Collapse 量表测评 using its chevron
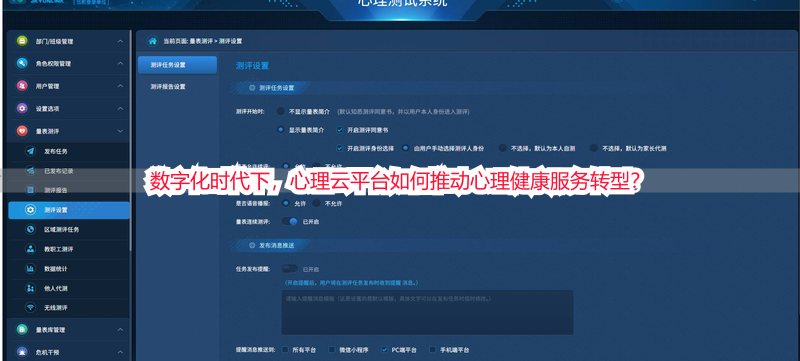Image resolution: width=800 pixels, height=361 pixels. [x=120, y=131]
